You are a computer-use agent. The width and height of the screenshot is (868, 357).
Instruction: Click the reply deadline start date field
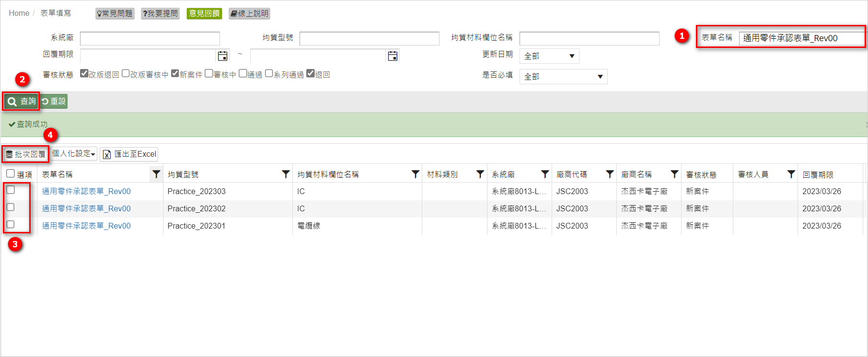(x=148, y=56)
